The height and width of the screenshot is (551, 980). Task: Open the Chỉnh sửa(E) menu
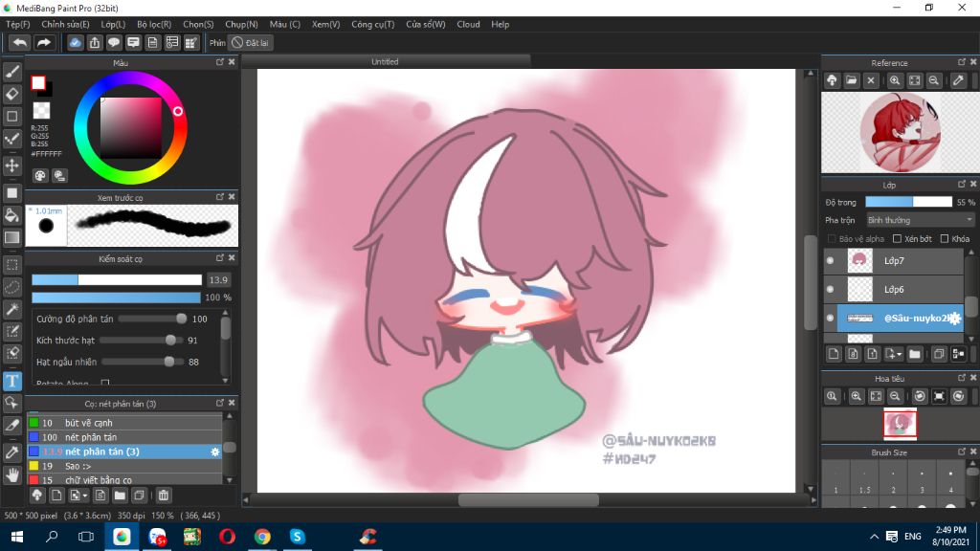coord(65,24)
